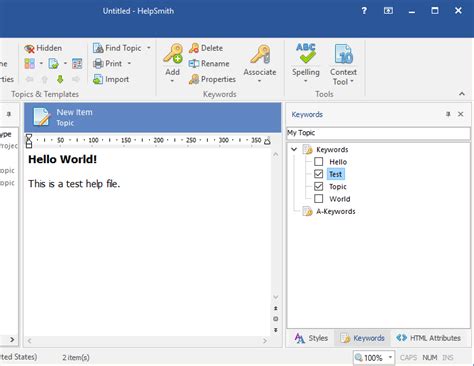Delete the selected keyword
Screen dimensions: 474x366
pos(206,48)
